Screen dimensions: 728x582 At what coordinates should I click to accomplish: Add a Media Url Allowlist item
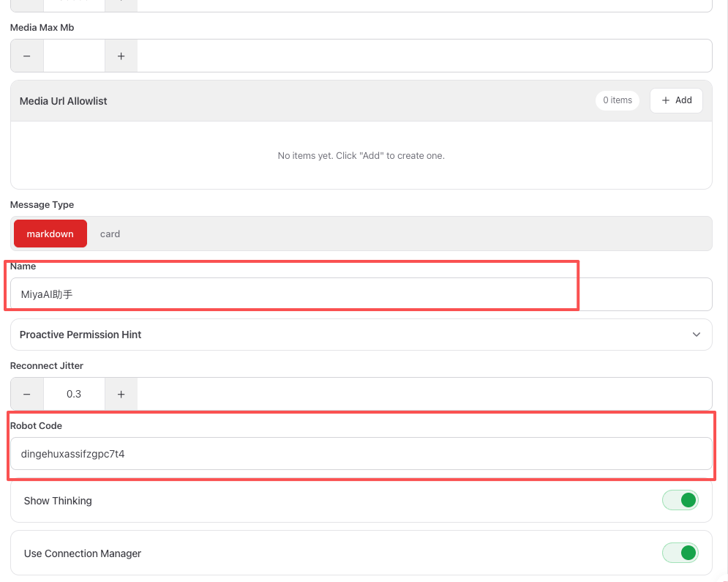click(x=676, y=100)
